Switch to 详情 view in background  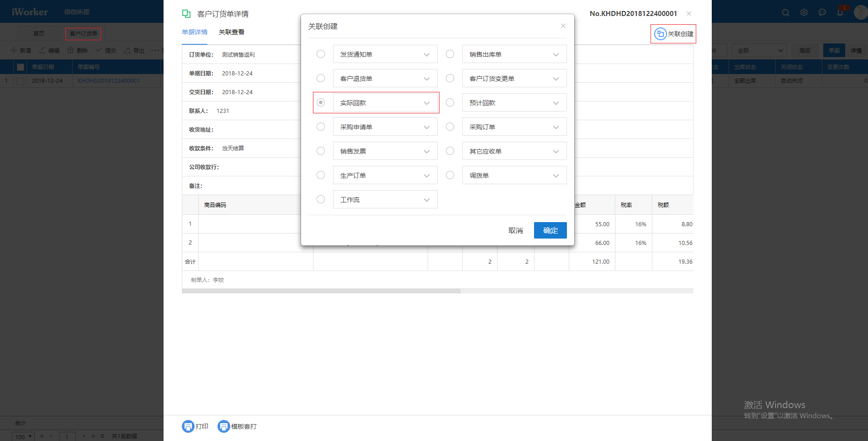coord(856,50)
